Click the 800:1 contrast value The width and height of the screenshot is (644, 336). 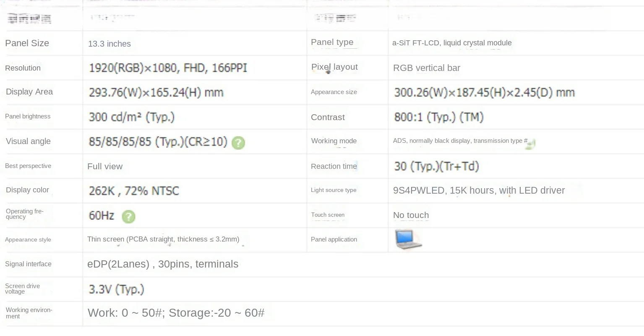439,117
